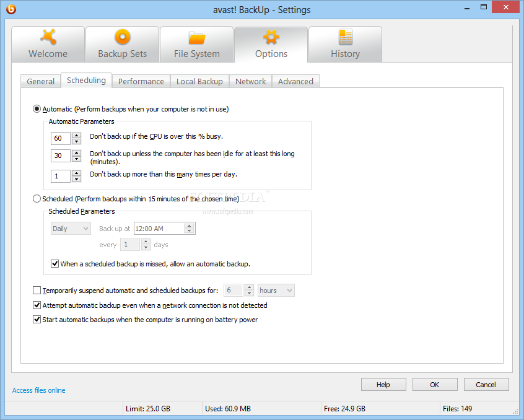Image resolution: width=524 pixels, height=420 pixels.
Task: Increase the every days value
Action: click(146, 242)
